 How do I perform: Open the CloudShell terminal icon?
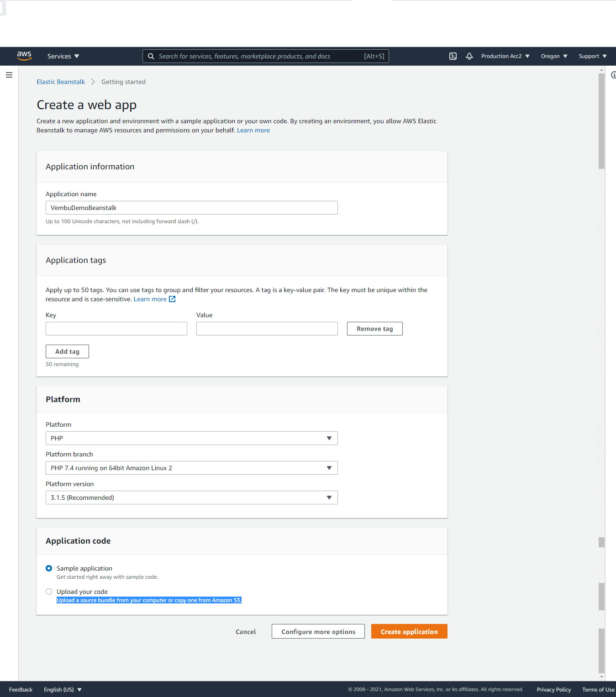pos(453,56)
